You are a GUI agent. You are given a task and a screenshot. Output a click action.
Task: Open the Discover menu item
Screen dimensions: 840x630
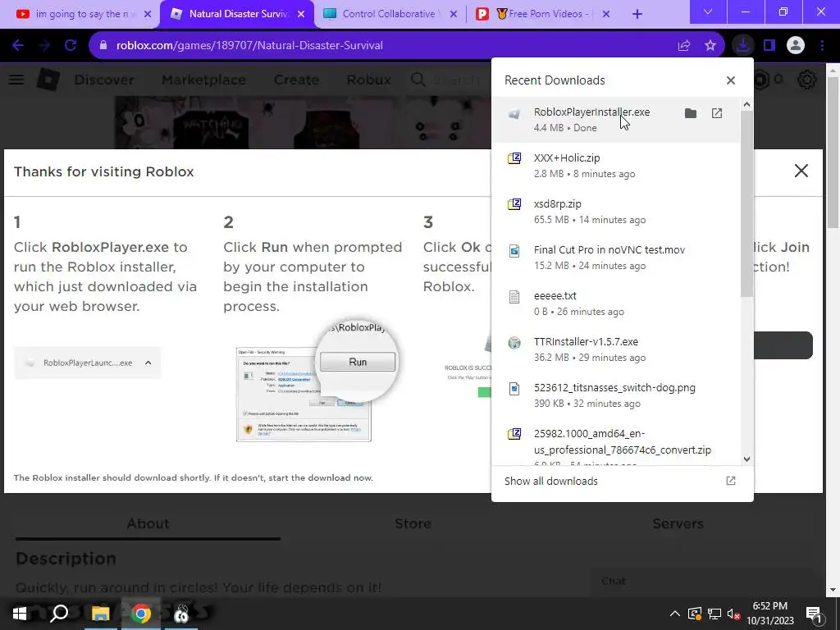coord(104,80)
